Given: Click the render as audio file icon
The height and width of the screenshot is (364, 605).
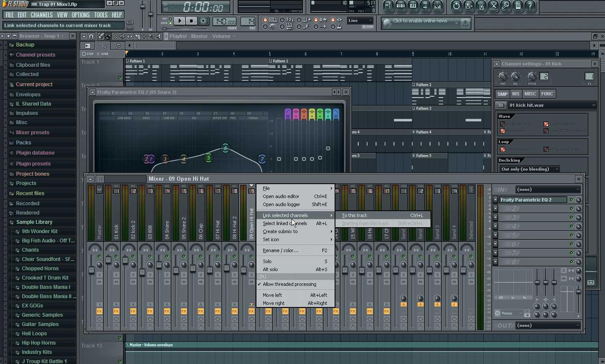Looking at the screenshot, I should (481, 6).
